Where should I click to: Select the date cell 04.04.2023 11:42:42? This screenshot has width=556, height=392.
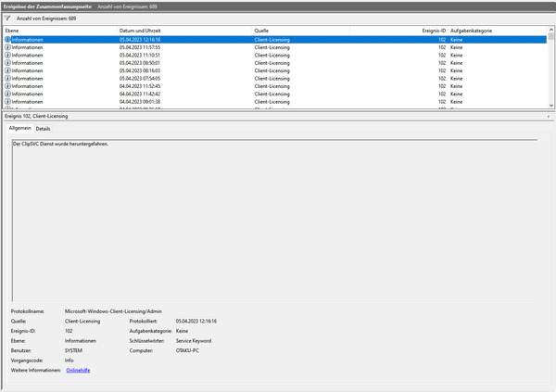(x=140, y=94)
